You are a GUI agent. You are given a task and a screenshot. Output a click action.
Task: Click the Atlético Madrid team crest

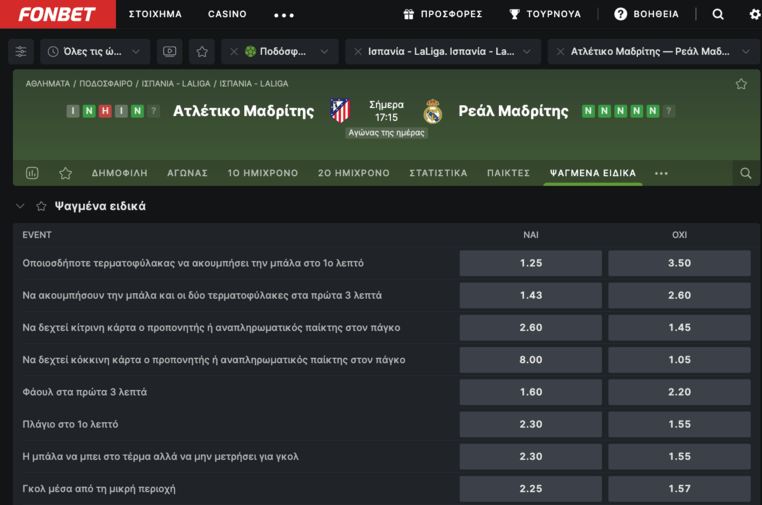(340, 111)
